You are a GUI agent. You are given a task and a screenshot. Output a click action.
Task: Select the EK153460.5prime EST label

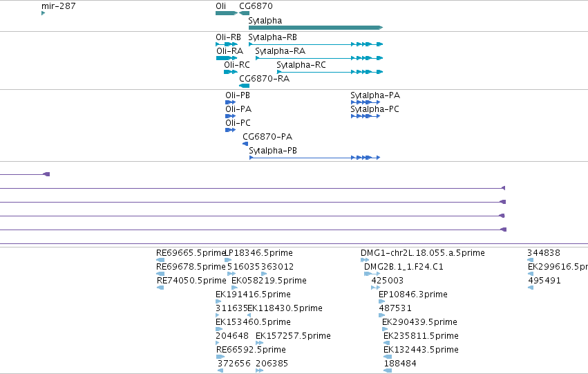click(253, 322)
